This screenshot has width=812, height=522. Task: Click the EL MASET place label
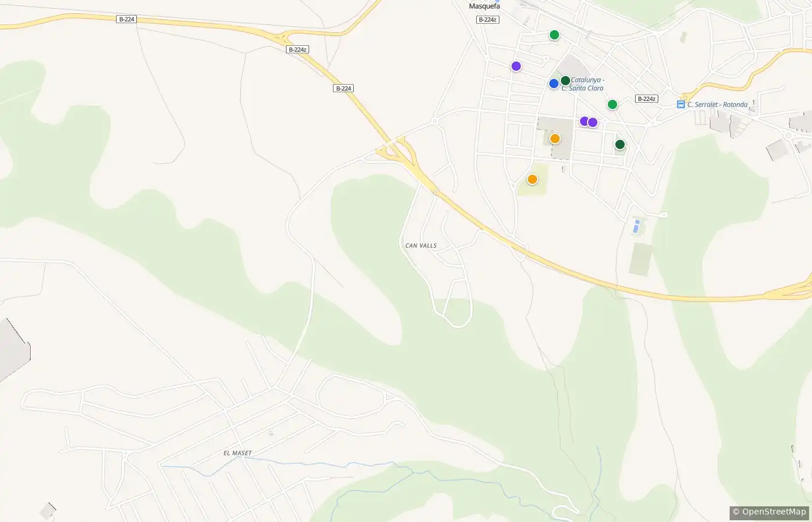tap(238, 453)
